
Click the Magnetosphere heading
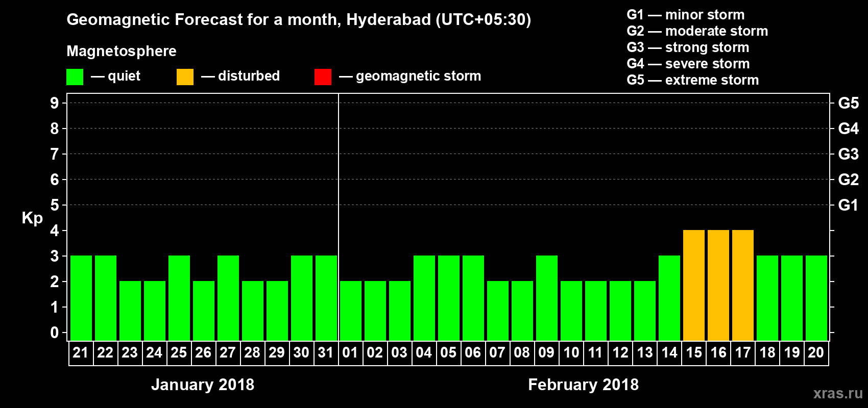122,52
